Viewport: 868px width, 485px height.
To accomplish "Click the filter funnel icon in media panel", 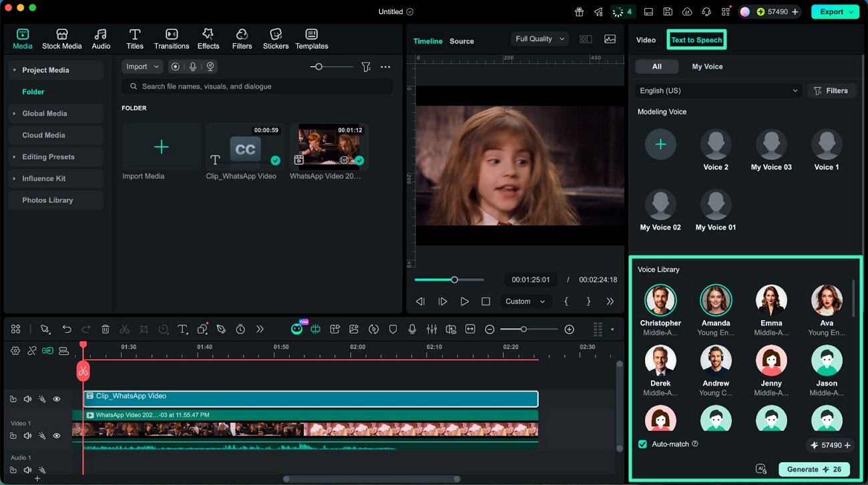I will point(366,67).
